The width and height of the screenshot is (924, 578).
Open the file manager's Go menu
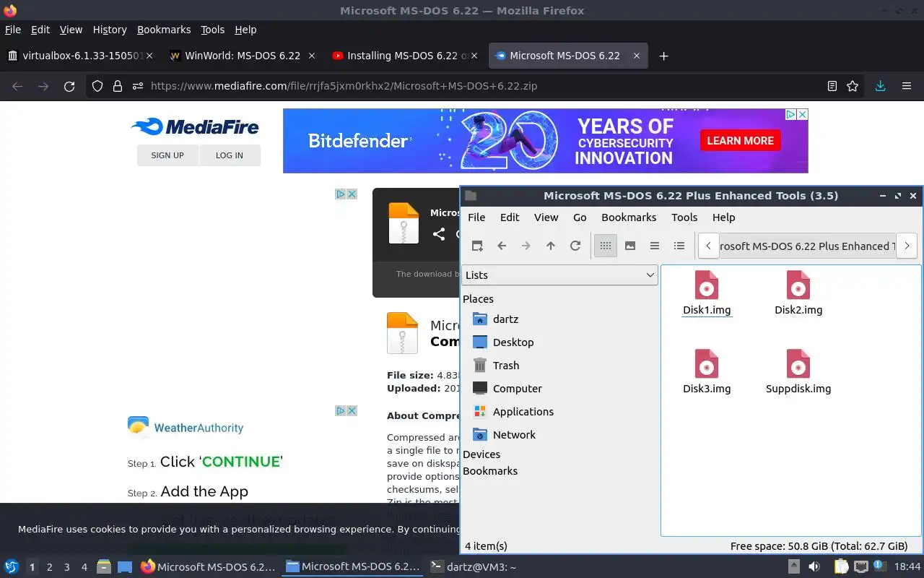point(580,217)
